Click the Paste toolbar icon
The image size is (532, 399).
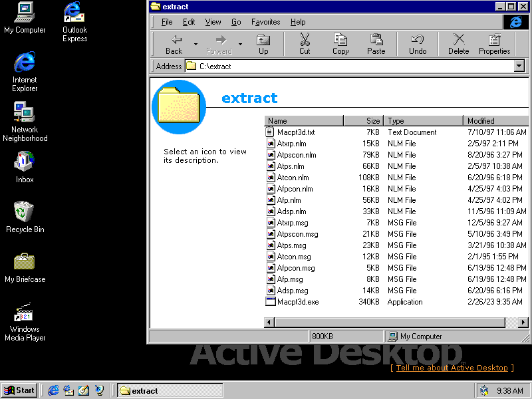[376, 44]
